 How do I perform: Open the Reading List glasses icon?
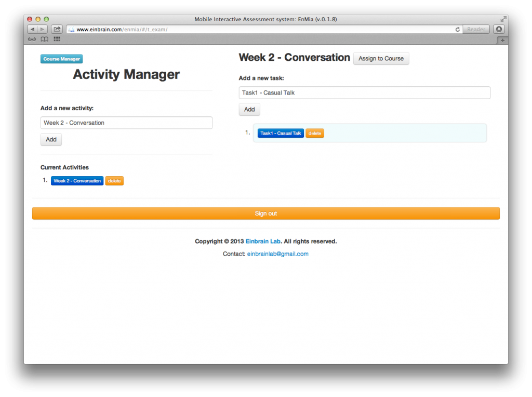pos(32,39)
